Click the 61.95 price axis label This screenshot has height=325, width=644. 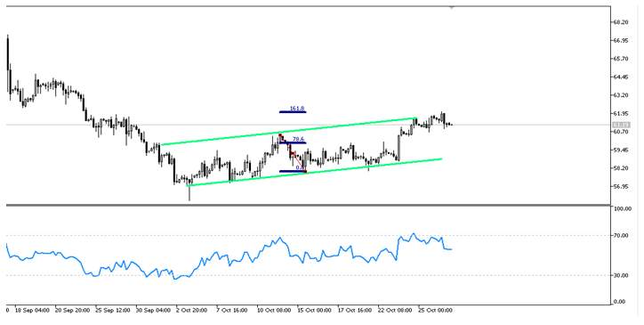pos(620,114)
